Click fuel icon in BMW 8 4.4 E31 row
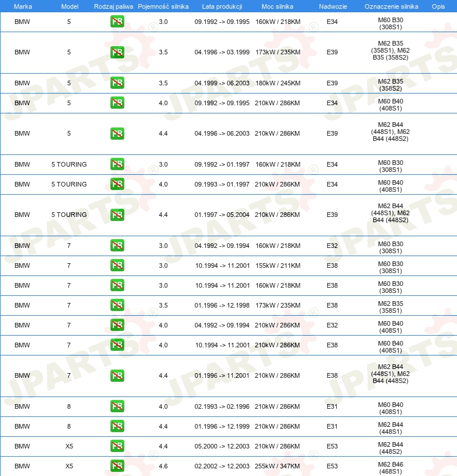457x476 pixels. coord(117,426)
